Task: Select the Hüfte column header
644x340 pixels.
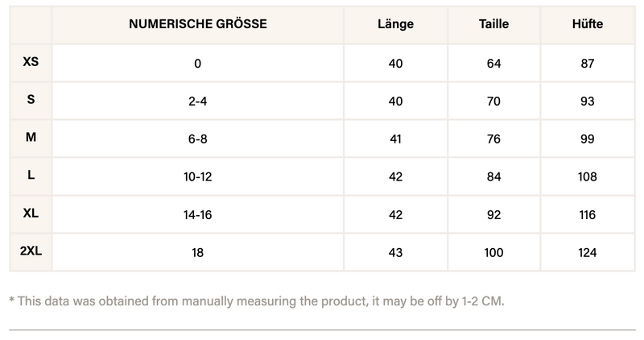Action: (587, 24)
